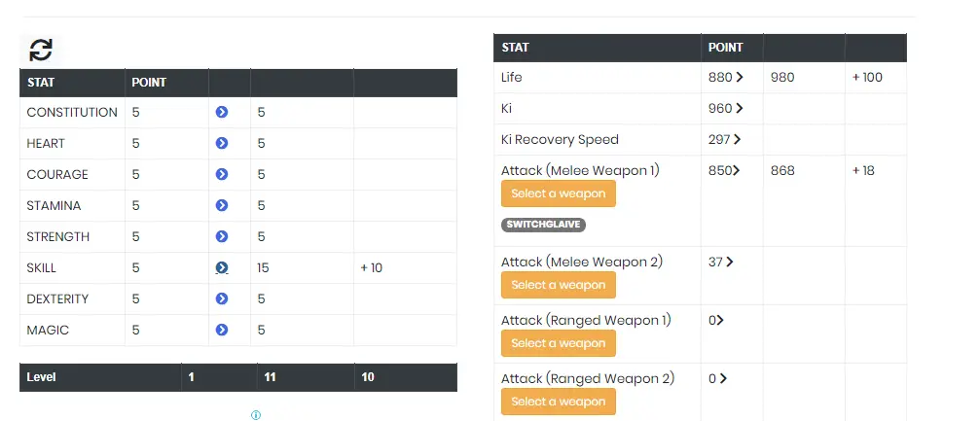Viewport: 980px width, 421px height.
Task: Select a weapon for Melee Weapon 2
Action: pos(559,285)
